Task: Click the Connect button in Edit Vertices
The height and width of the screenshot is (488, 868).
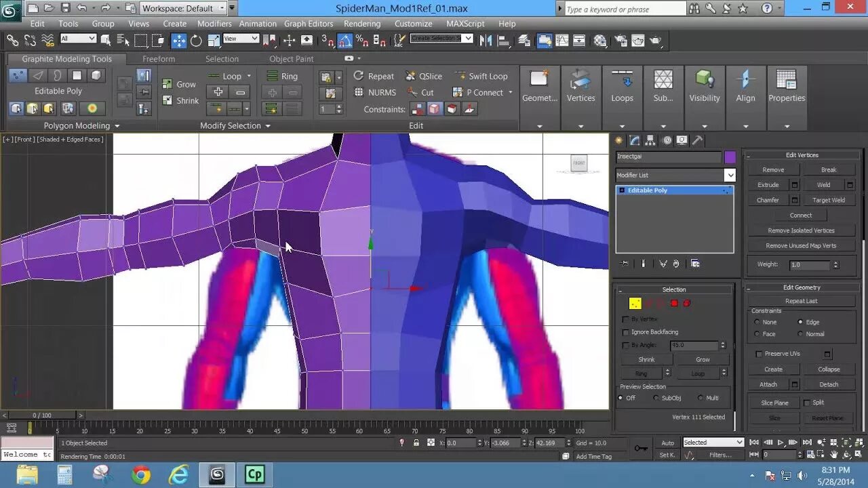Action: click(801, 215)
